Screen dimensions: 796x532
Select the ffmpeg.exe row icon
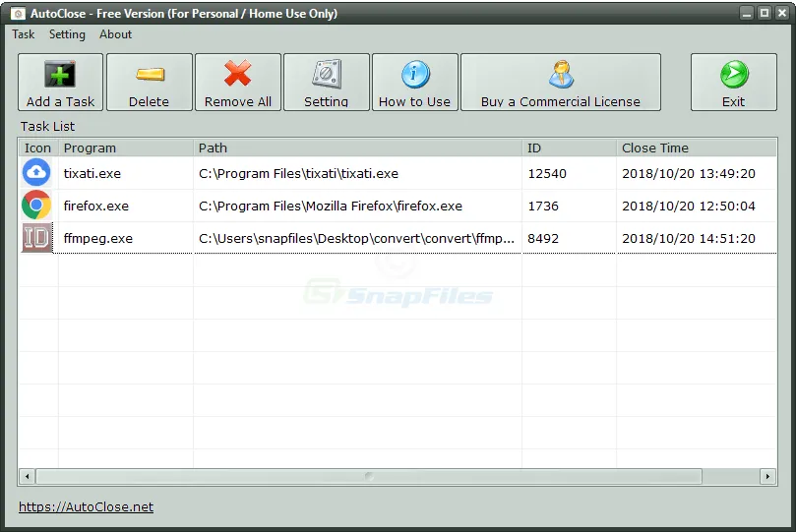coord(36,238)
